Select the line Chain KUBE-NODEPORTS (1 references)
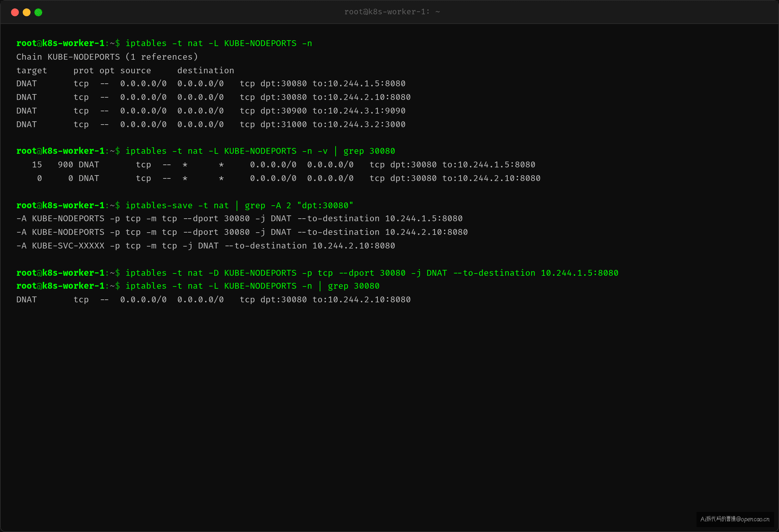Screen dimensions: 779x532 point(107,57)
